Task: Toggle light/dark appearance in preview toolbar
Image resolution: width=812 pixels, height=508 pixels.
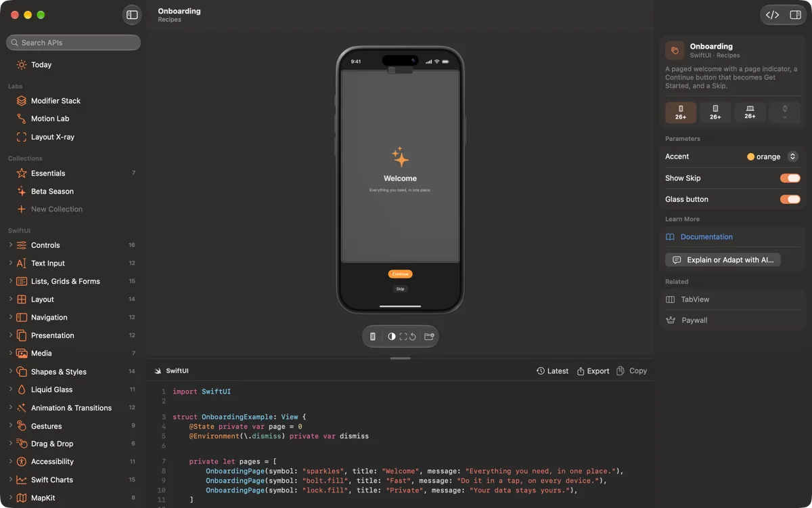Action: pos(392,337)
